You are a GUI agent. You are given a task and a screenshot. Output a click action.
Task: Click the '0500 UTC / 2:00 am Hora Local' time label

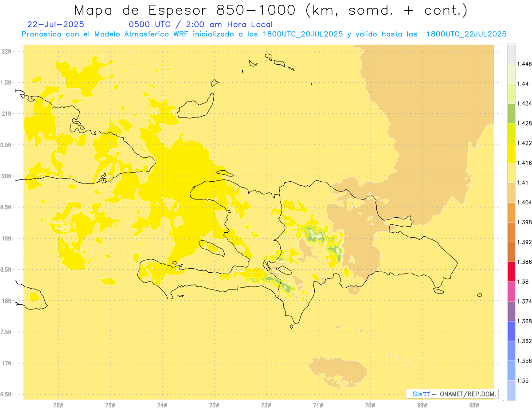tap(201, 25)
